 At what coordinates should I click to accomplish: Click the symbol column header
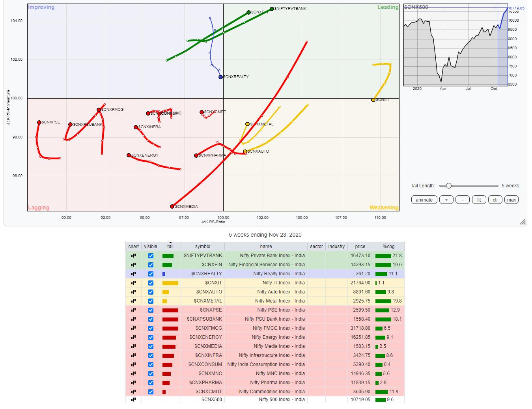203,247
